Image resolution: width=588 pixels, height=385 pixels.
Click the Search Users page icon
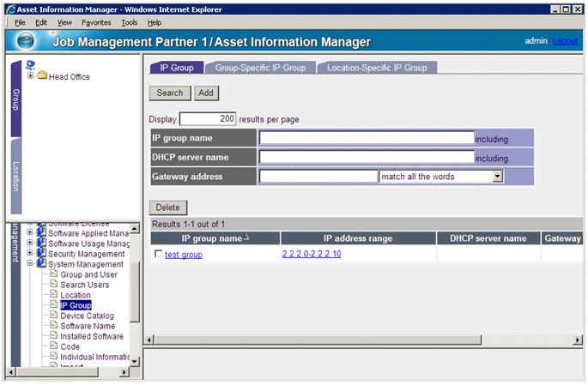point(53,285)
